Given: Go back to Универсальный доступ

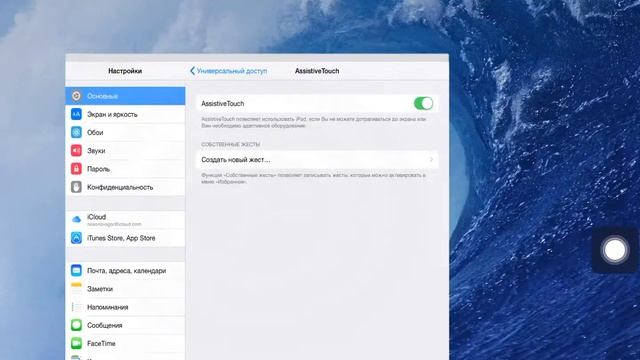Looking at the screenshot, I should coord(228,71).
